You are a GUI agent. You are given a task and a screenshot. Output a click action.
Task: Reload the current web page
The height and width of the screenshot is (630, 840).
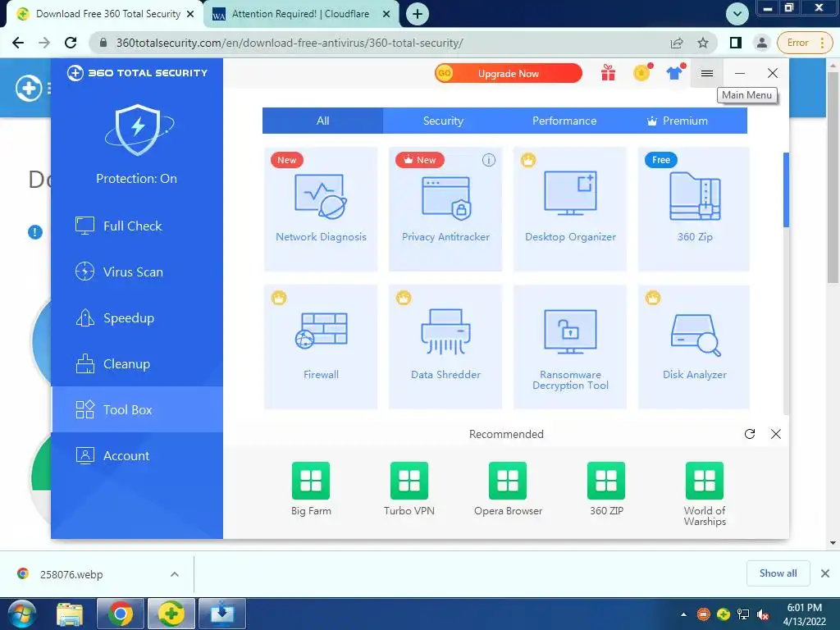[71, 43]
